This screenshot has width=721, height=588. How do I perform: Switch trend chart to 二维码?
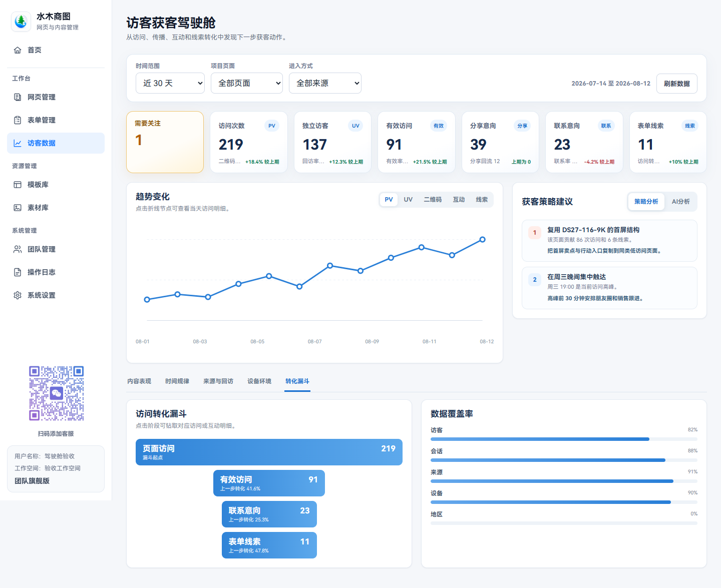[433, 200]
